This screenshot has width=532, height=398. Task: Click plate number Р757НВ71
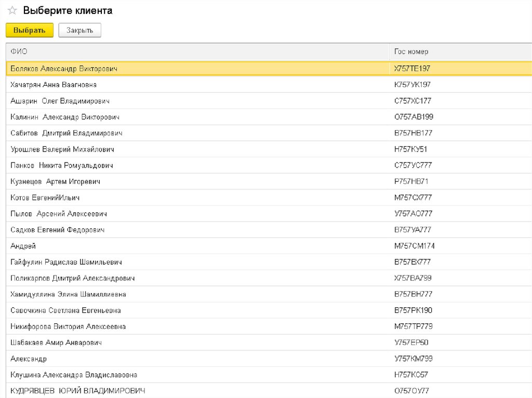click(411, 182)
